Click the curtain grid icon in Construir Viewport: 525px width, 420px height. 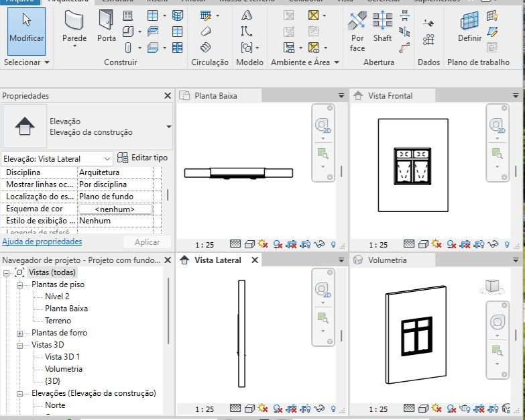tap(178, 32)
